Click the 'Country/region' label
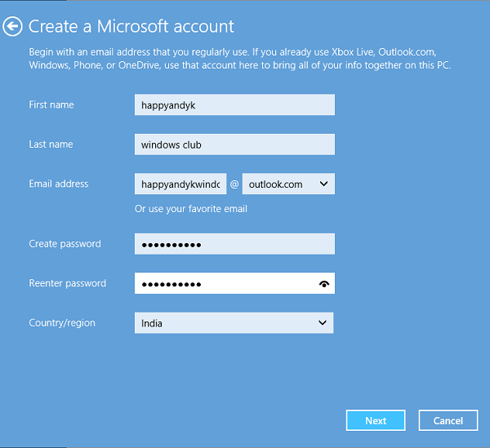 coord(62,323)
